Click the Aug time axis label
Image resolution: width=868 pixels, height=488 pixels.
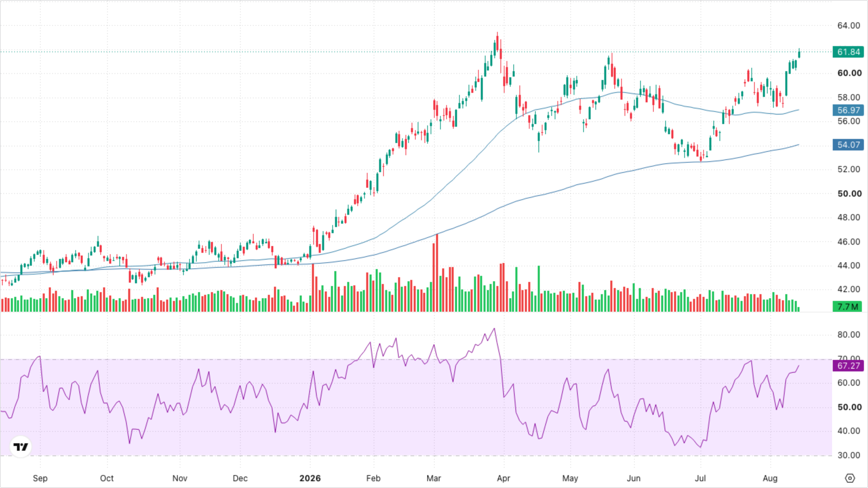point(770,478)
